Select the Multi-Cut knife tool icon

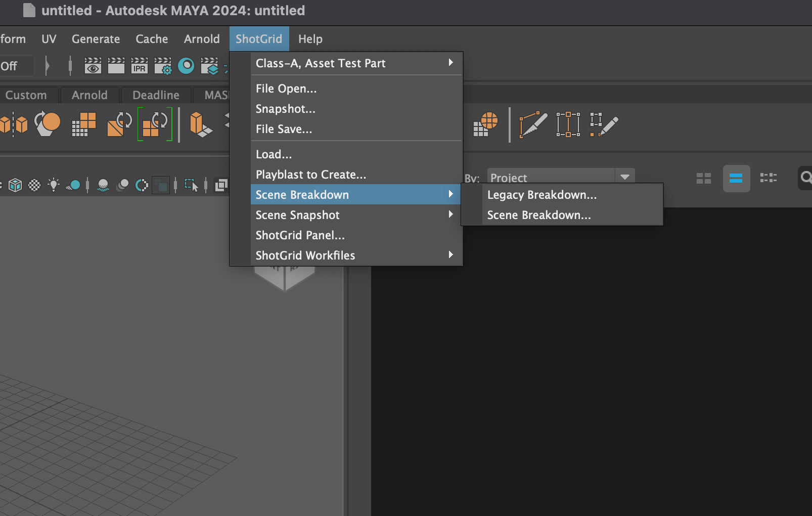pyautogui.click(x=533, y=124)
